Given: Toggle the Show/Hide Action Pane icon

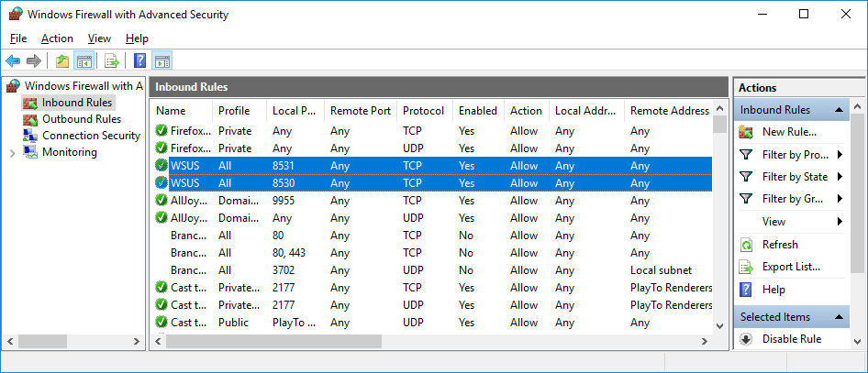Looking at the screenshot, I should coord(162,60).
